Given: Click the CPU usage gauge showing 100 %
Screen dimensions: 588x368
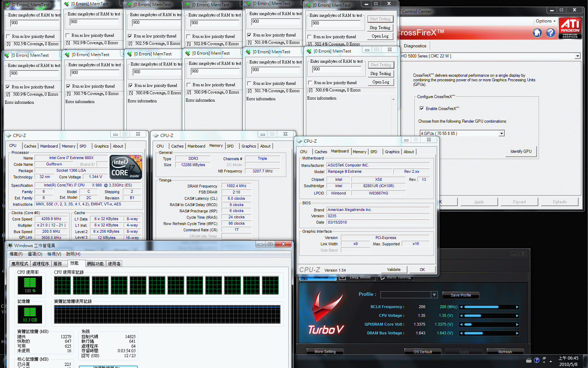Looking at the screenshot, I should (30, 285).
